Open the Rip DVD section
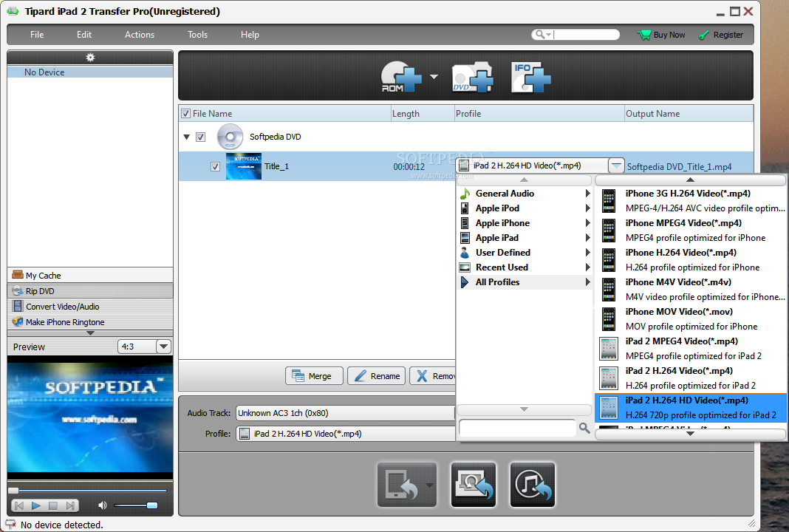Viewport: 789px width, 532px height. click(90, 291)
